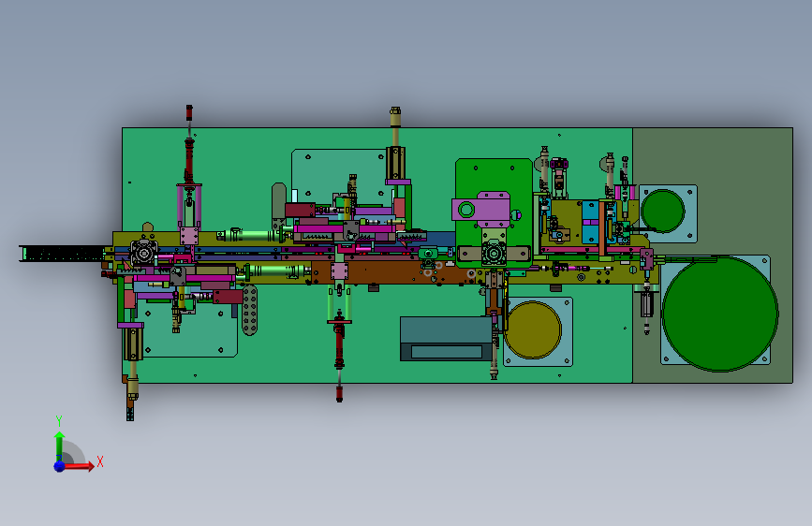Select the red cylinder protruding at the bottom center
The image size is (812, 526).
click(x=339, y=358)
